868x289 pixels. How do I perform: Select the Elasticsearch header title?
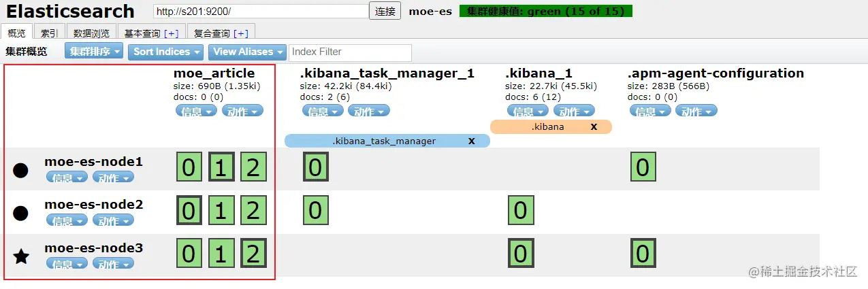tap(71, 12)
